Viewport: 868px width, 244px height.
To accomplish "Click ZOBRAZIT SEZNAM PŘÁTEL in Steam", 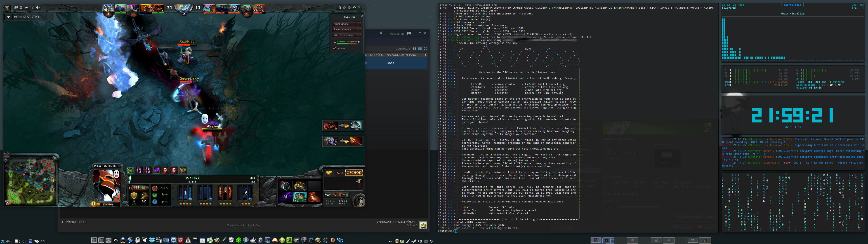I will [x=397, y=222].
